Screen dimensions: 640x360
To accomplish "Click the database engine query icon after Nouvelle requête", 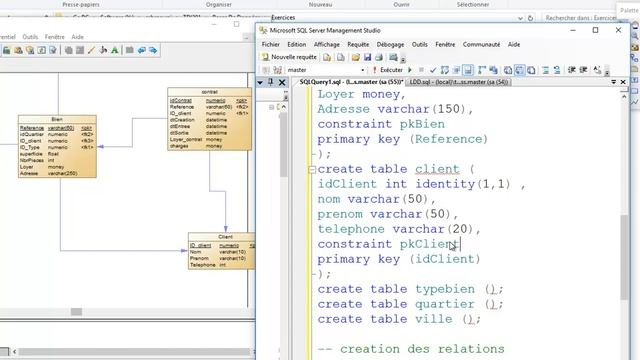I will point(327,58).
